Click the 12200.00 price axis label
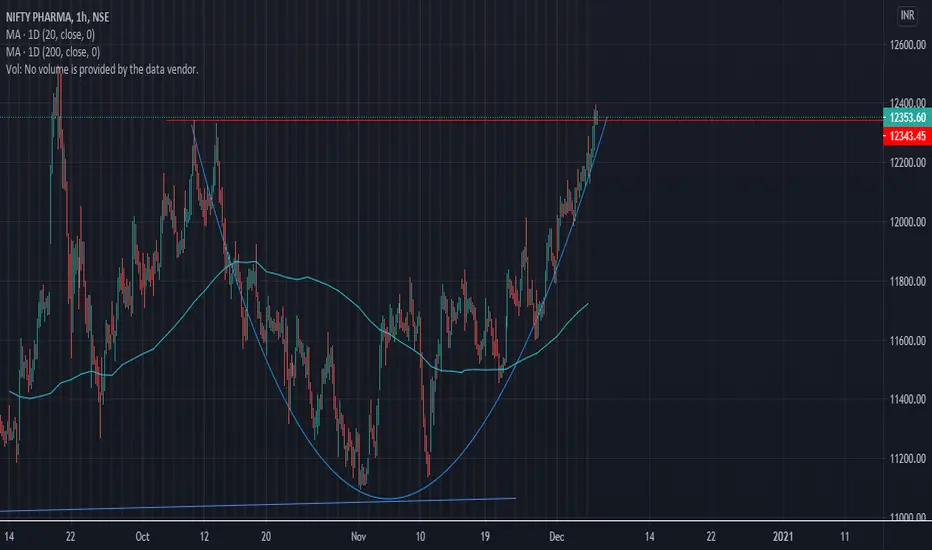Screen dimensions: 932x550 pos(908,162)
